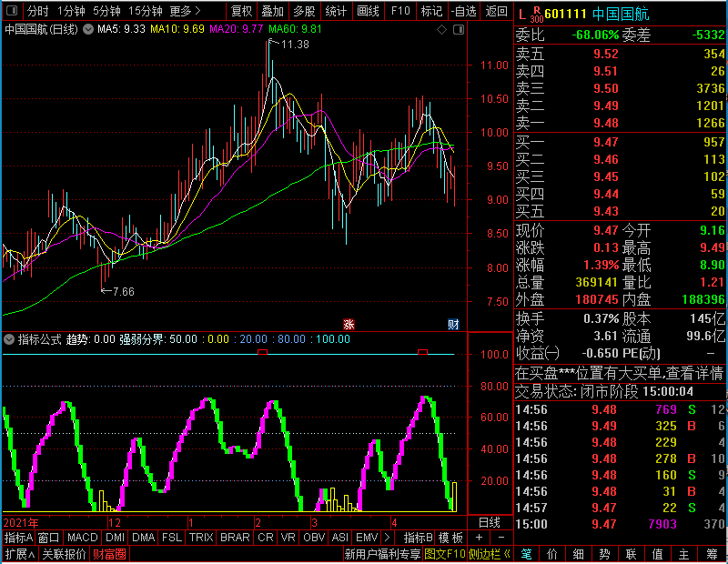This screenshot has height=564, width=728.
Task: Click the diamond icon above the price chart
Action: [441, 30]
